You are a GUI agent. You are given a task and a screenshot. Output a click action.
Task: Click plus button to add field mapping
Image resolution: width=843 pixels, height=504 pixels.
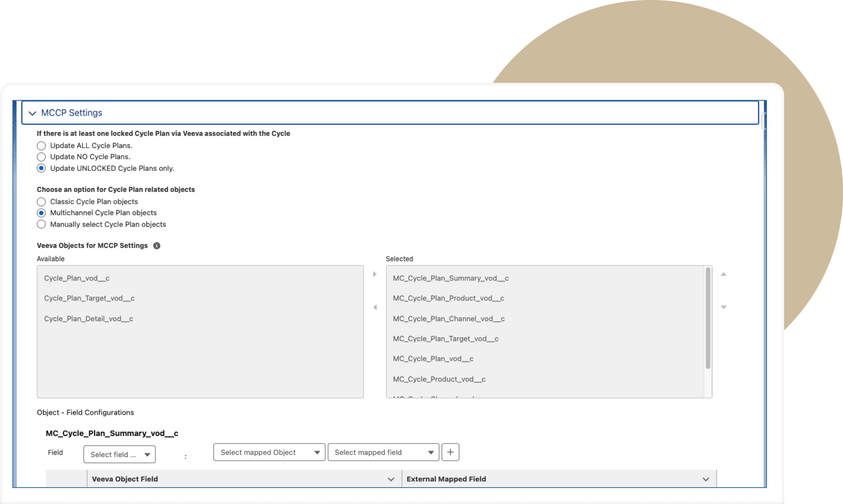pyautogui.click(x=450, y=452)
